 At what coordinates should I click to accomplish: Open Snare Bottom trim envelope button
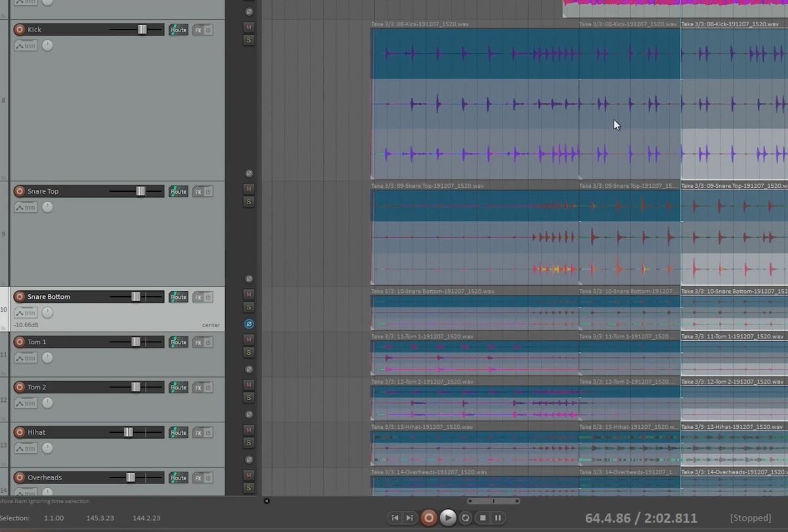[x=26, y=313]
